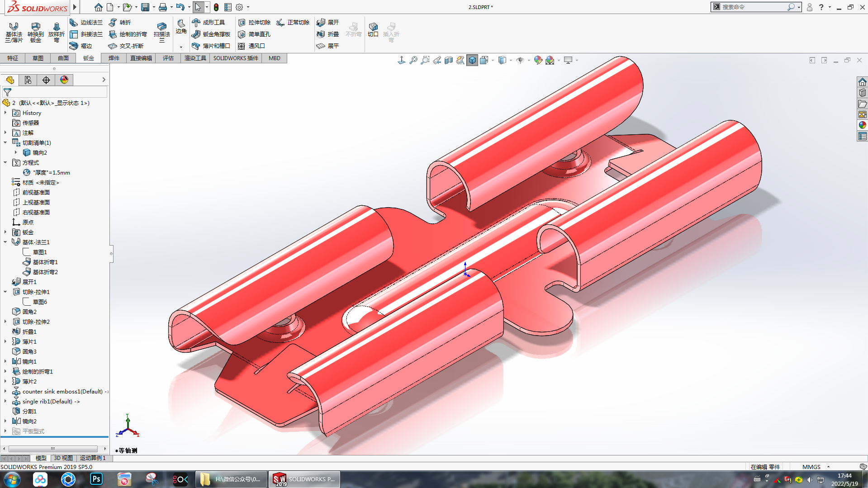The image size is (868, 488).
Task: Open the Simple Hole (简单直孔) tool
Action: tap(254, 34)
